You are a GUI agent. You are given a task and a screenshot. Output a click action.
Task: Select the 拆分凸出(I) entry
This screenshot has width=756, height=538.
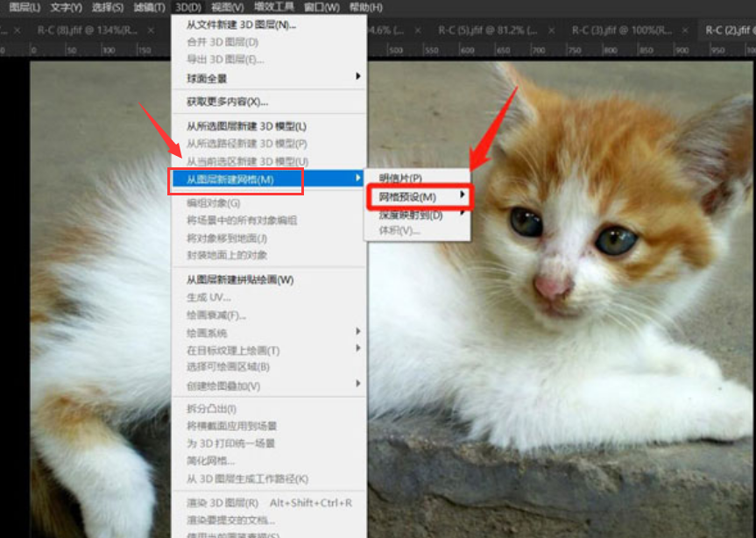coord(269,409)
